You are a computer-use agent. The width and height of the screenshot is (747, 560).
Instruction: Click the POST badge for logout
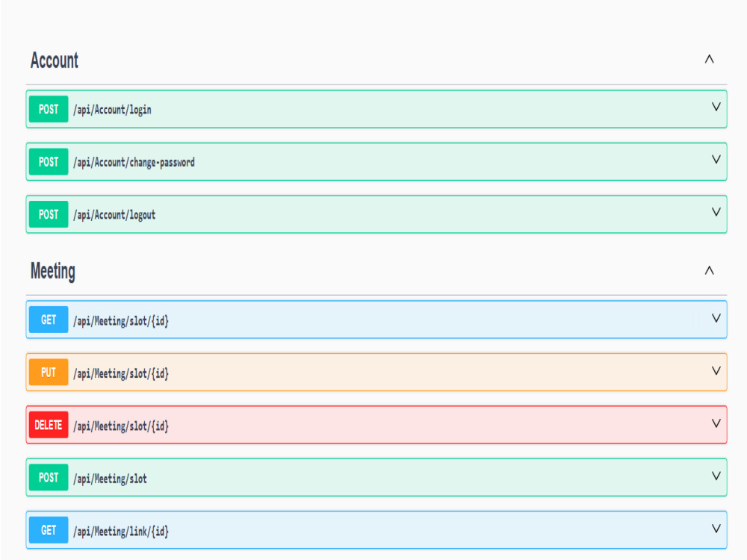49,214
